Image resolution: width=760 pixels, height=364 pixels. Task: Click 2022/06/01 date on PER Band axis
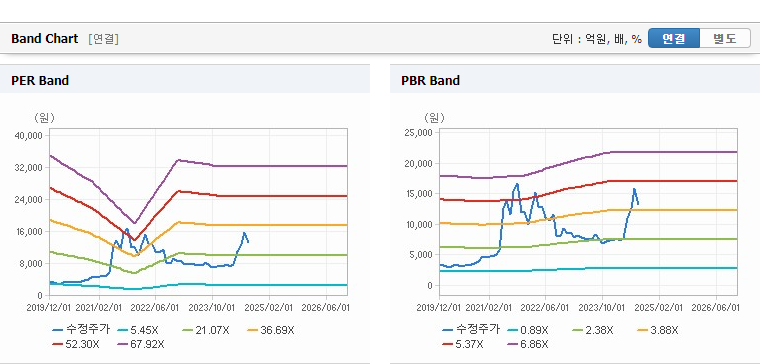[x=155, y=308]
